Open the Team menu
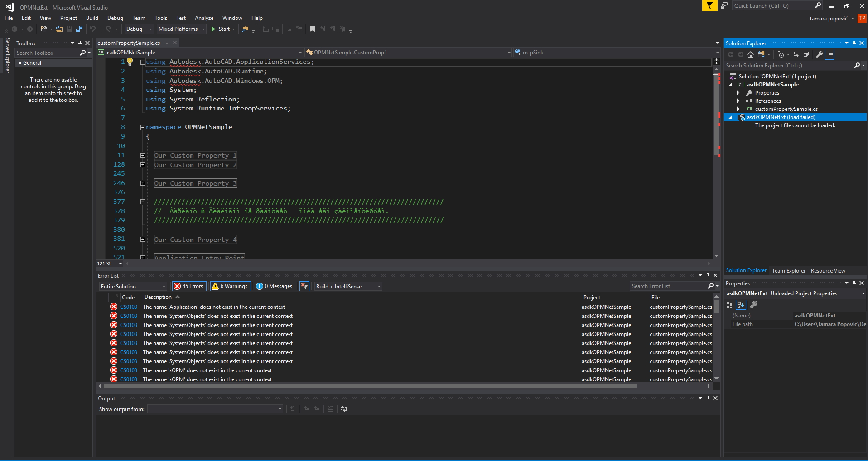Image resolution: width=868 pixels, height=461 pixels. tap(138, 18)
